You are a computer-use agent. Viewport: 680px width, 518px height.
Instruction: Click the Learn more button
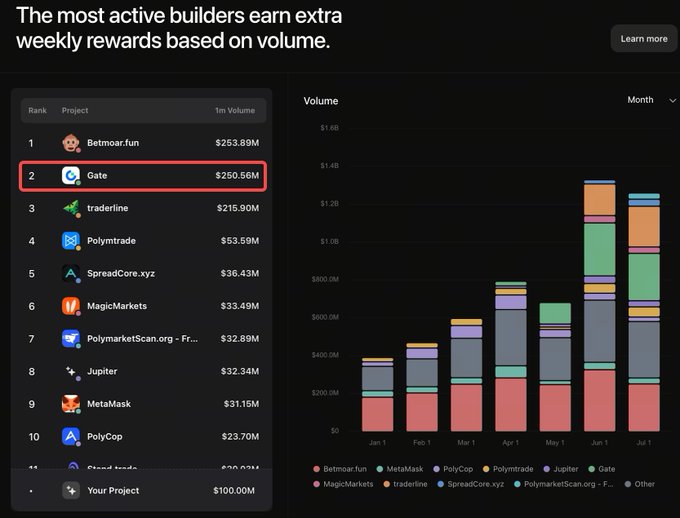pos(644,39)
